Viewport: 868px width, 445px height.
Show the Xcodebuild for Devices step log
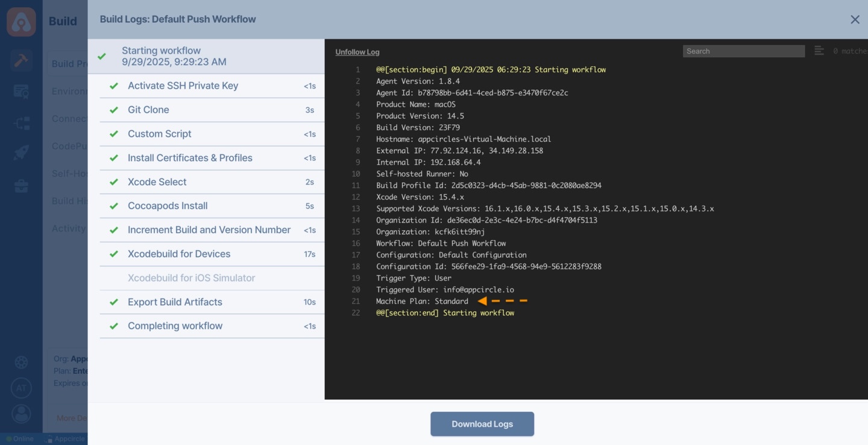[179, 254]
